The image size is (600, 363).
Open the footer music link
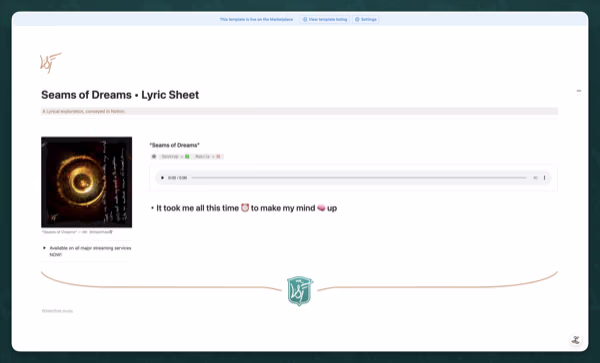pos(57,311)
